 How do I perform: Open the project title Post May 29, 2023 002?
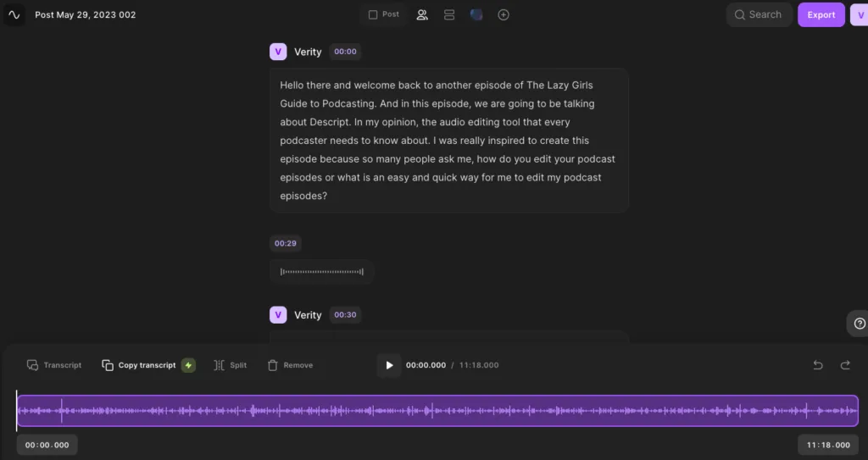click(x=86, y=15)
